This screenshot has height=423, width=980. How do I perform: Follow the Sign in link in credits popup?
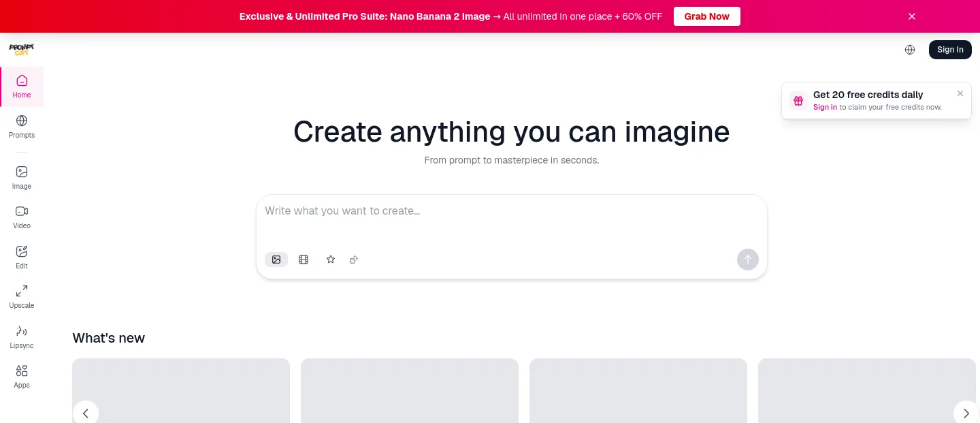(x=825, y=107)
